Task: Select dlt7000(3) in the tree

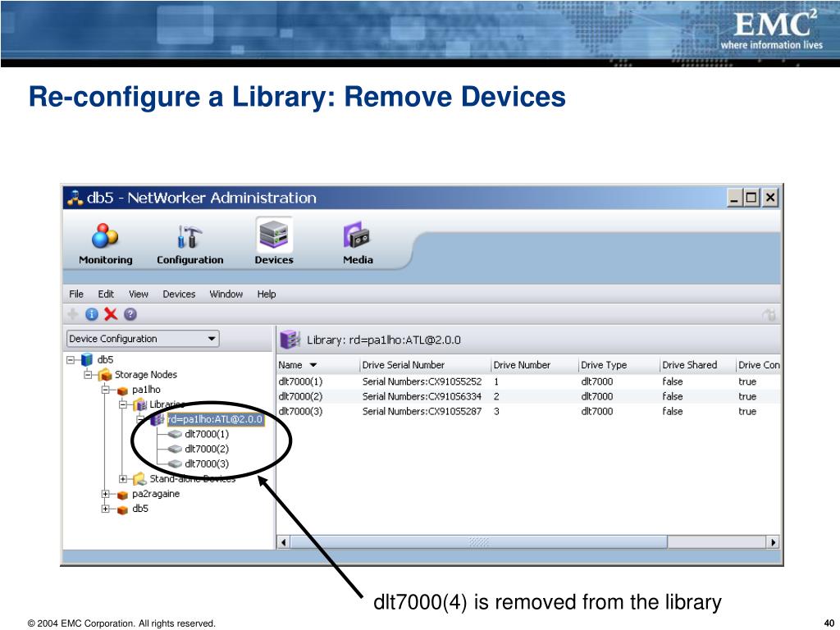Action: pos(206,464)
